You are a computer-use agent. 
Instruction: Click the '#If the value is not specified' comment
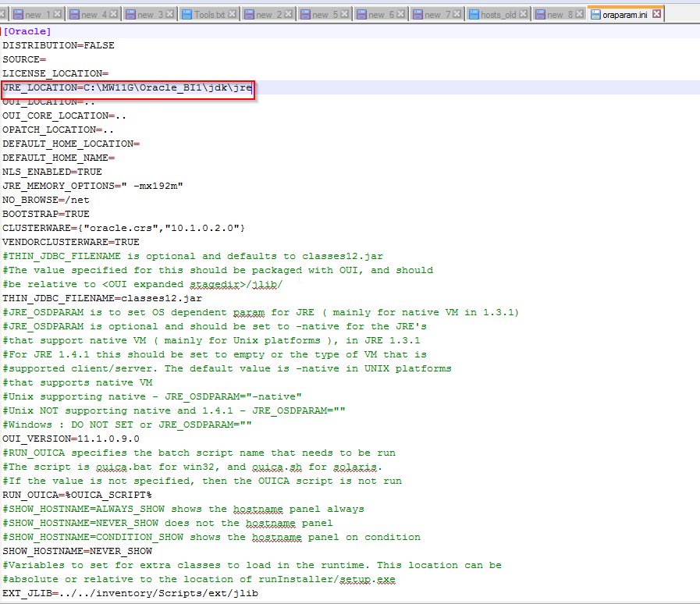click(202, 481)
